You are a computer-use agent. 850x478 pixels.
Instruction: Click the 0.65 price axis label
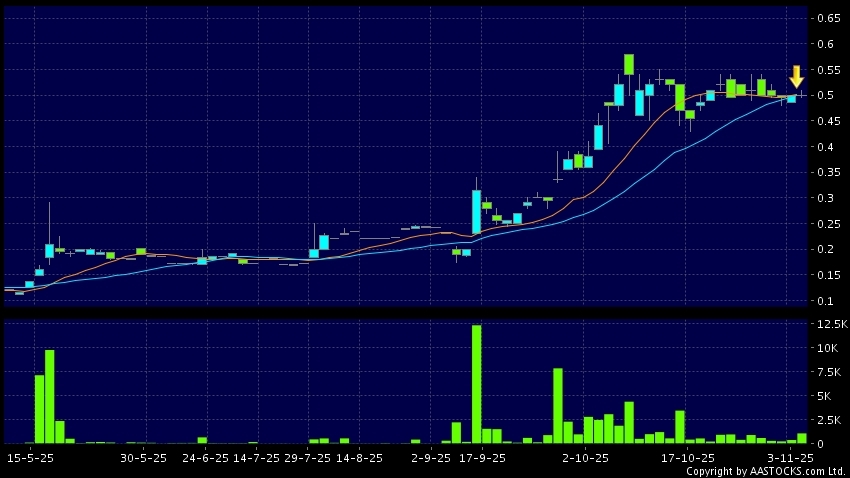tap(831, 19)
